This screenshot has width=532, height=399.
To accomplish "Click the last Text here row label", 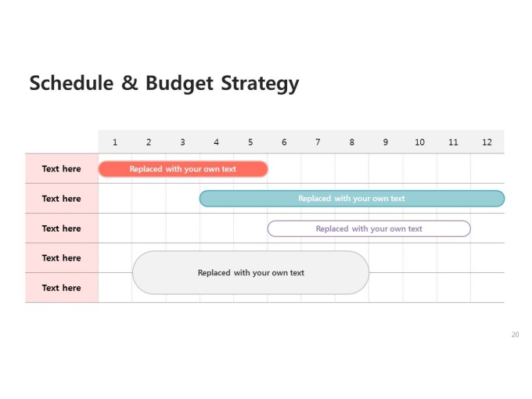I will click(x=61, y=288).
